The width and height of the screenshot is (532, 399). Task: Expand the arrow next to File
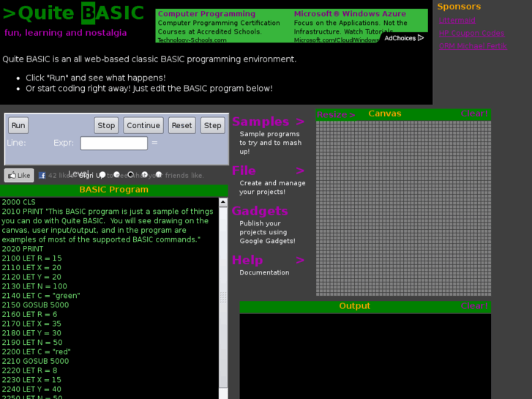pyautogui.click(x=300, y=171)
